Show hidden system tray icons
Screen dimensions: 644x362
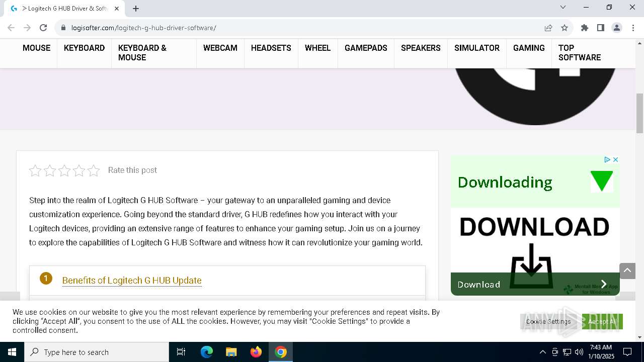coord(542,352)
